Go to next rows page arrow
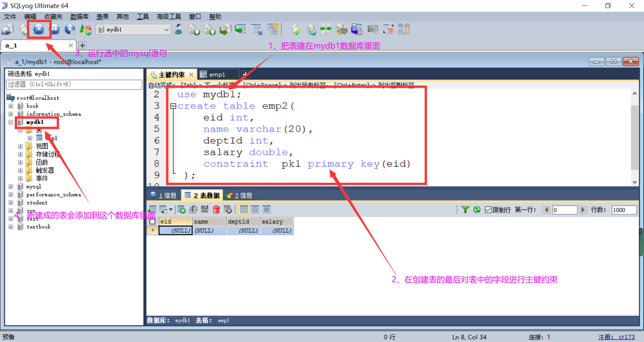This screenshot has height=342, width=644. coord(583,210)
